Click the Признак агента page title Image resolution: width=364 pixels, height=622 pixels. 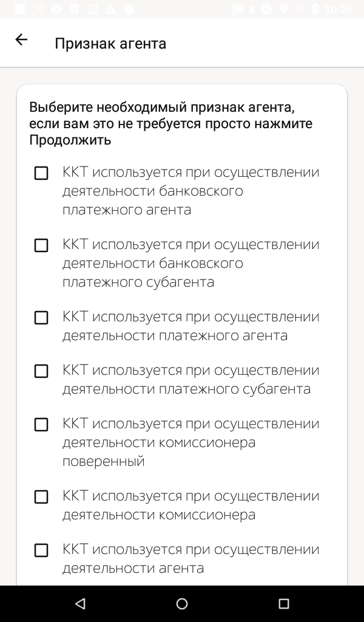(110, 43)
